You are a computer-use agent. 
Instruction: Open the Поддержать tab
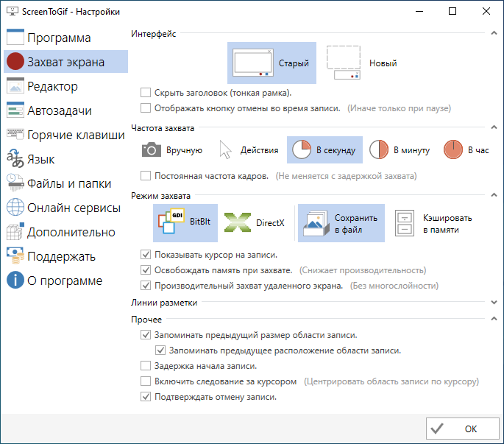click(66, 256)
